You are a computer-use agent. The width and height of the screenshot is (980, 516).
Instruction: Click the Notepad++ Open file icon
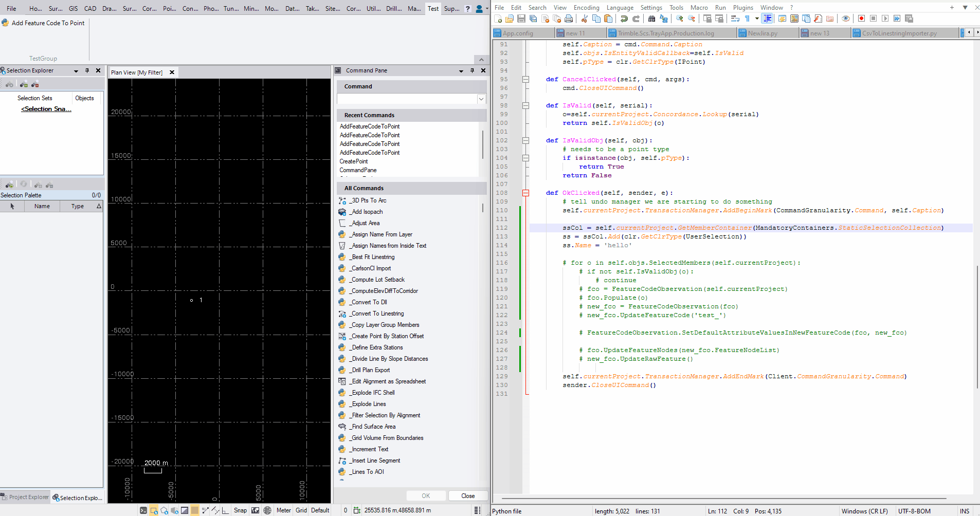(510, 19)
